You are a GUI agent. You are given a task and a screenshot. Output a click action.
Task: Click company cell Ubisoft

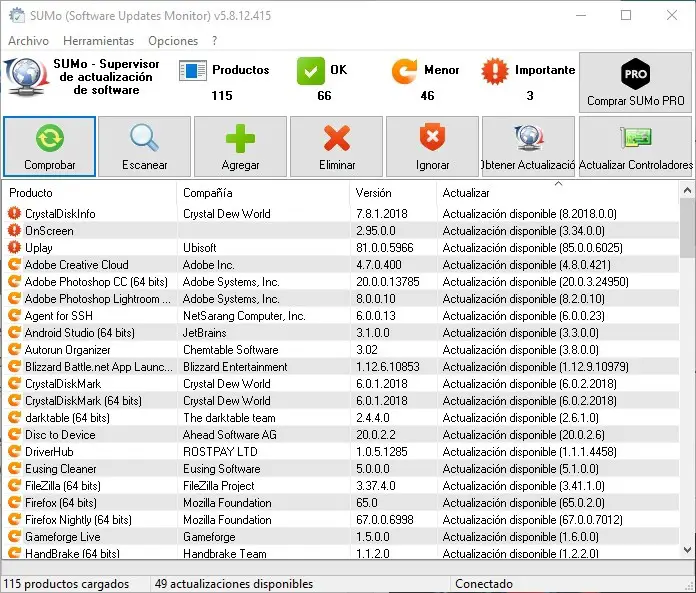tap(200, 248)
